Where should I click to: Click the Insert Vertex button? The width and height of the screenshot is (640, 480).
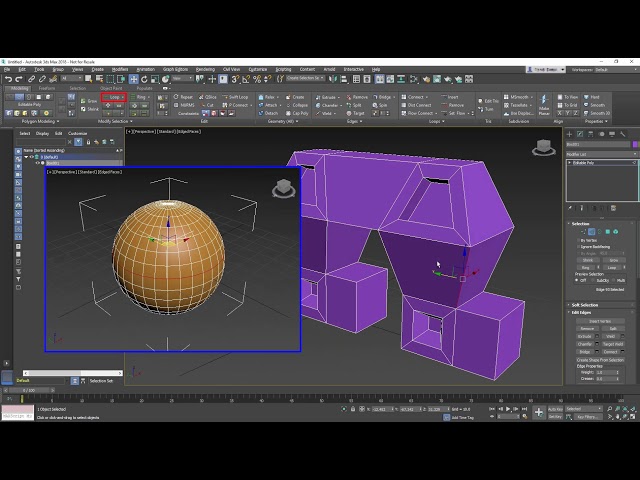click(600, 321)
